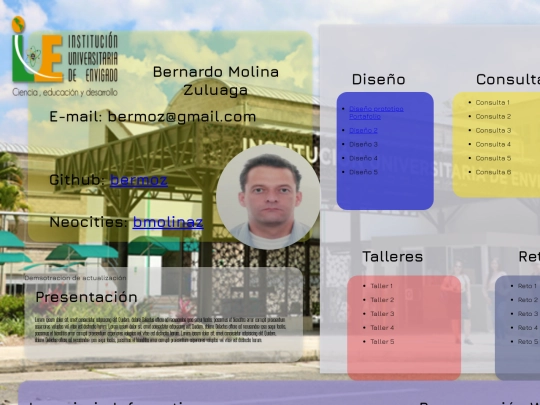Click the Presentación heading

pyautogui.click(x=86, y=297)
